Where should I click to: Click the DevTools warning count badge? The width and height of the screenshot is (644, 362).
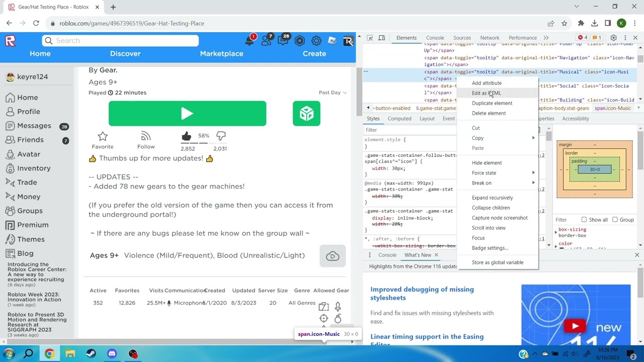coord(596,38)
